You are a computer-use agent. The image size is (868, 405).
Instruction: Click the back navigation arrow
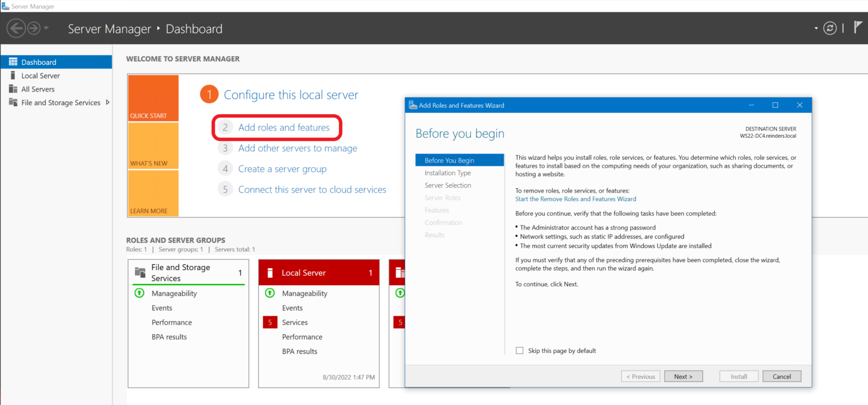click(x=16, y=28)
